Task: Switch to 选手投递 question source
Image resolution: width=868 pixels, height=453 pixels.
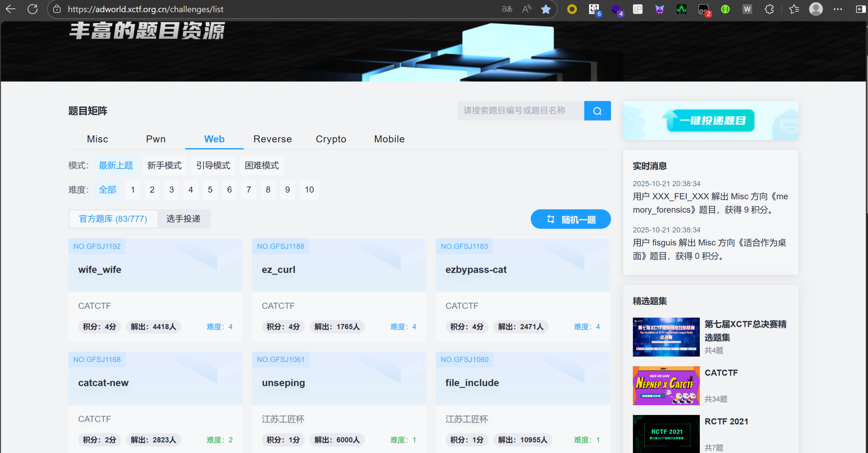Action: click(x=183, y=219)
